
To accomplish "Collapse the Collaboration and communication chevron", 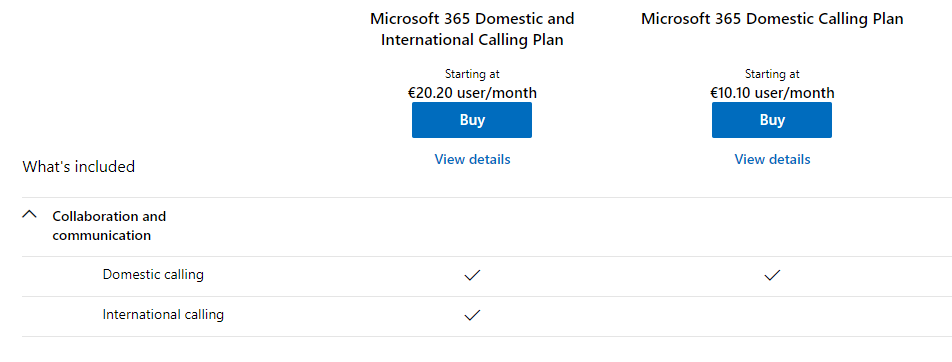I will [x=29, y=215].
